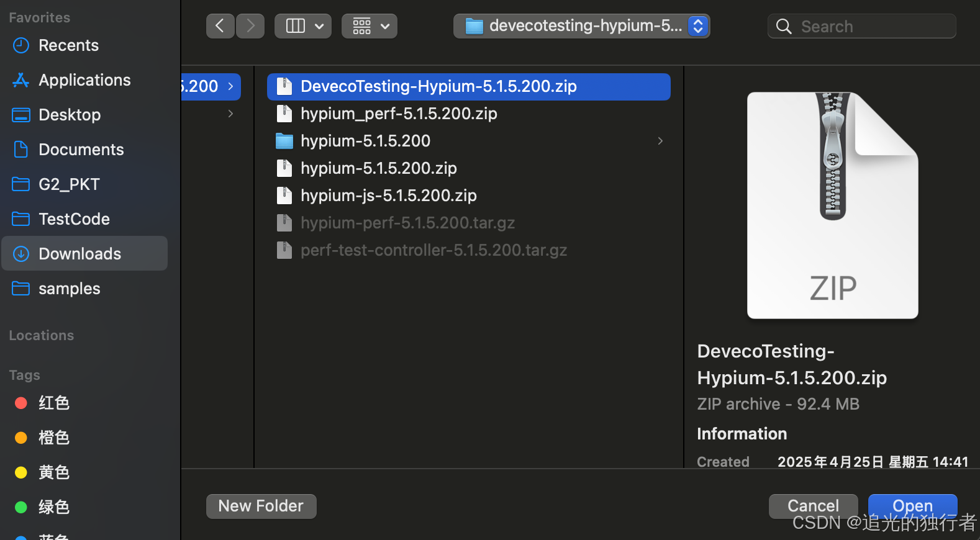Click the Cancel button
The height and width of the screenshot is (540, 980).
[813, 506]
